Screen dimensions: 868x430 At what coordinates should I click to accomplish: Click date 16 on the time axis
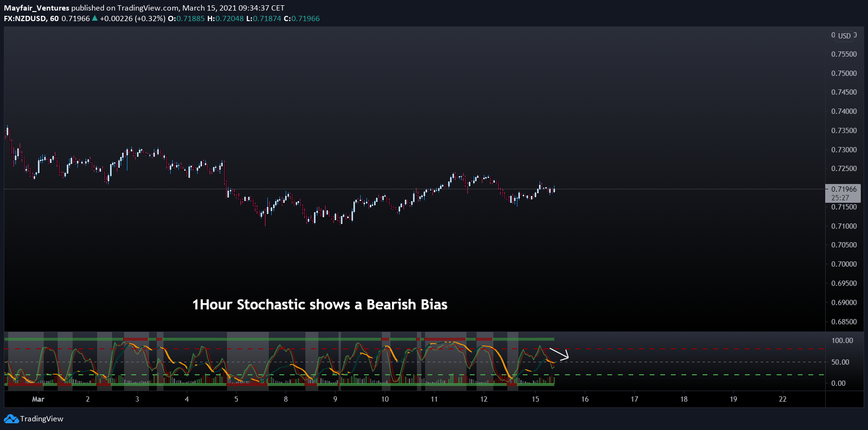pos(585,399)
